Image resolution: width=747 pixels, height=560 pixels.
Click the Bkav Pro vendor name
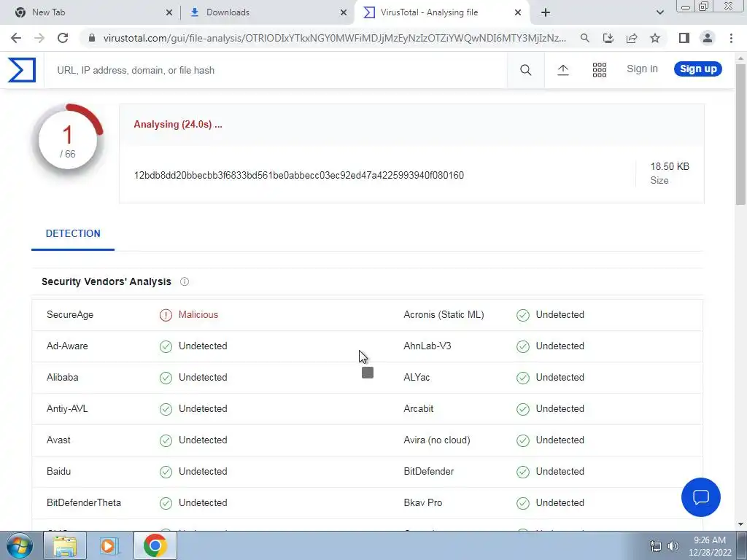[x=423, y=503]
